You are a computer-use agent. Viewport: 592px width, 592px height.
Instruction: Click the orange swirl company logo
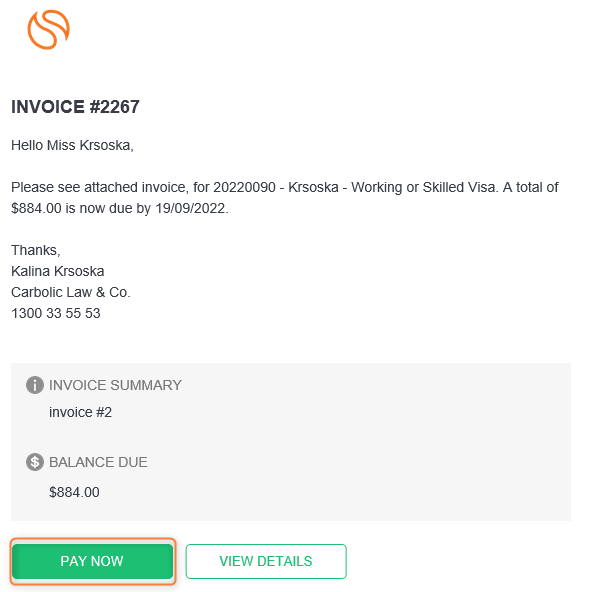49,29
